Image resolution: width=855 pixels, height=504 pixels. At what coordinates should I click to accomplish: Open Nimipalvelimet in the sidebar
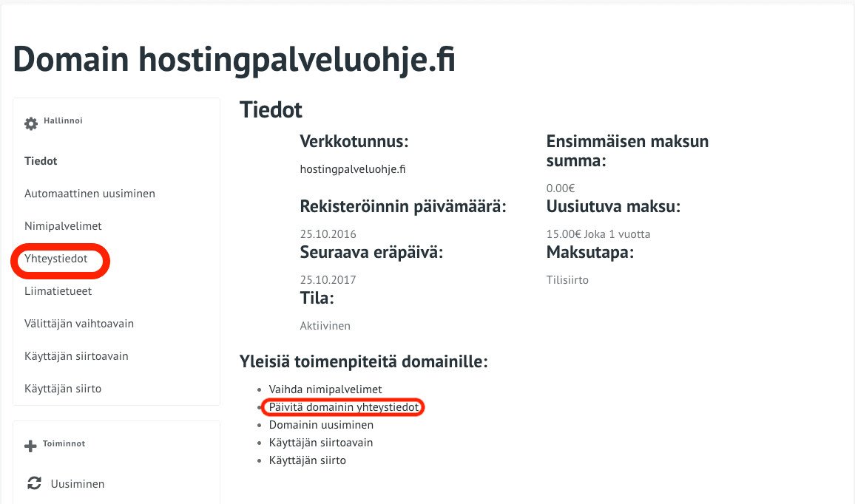click(63, 226)
